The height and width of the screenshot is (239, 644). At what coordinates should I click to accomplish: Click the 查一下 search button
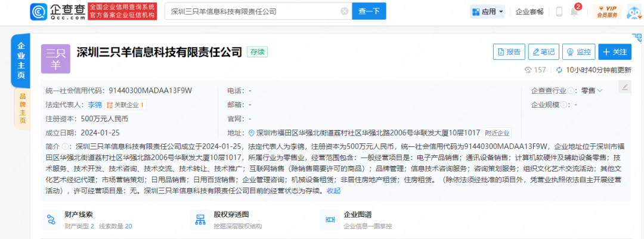pyautogui.click(x=369, y=11)
